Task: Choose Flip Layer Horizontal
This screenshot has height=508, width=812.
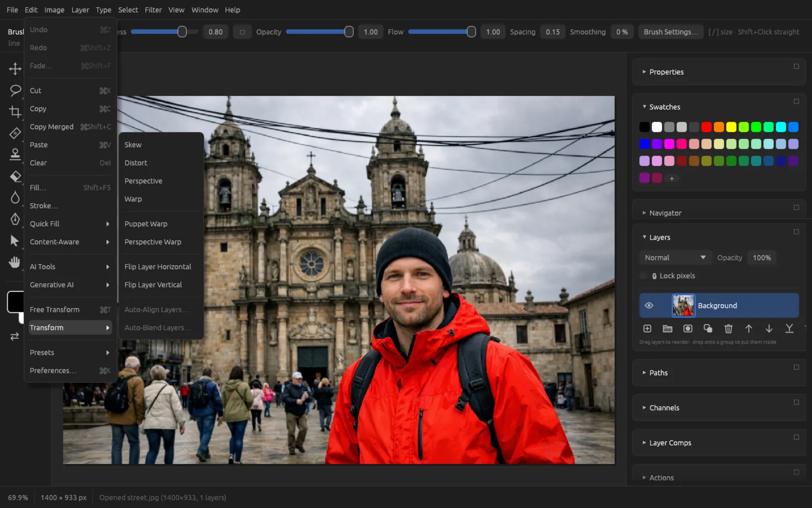Action: point(161,267)
